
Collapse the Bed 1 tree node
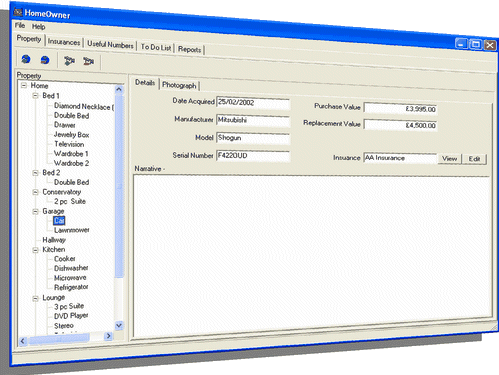tap(35, 96)
